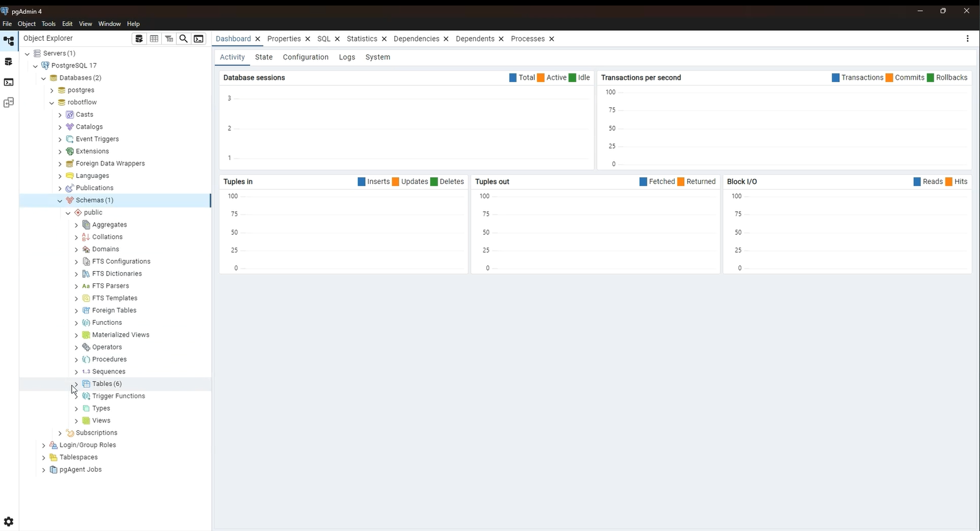The image size is (980, 531).
Task: Launch the PSQL Tool from the Object Explorer toolbar
Action: pyautogui.click(x=198, y=38)
